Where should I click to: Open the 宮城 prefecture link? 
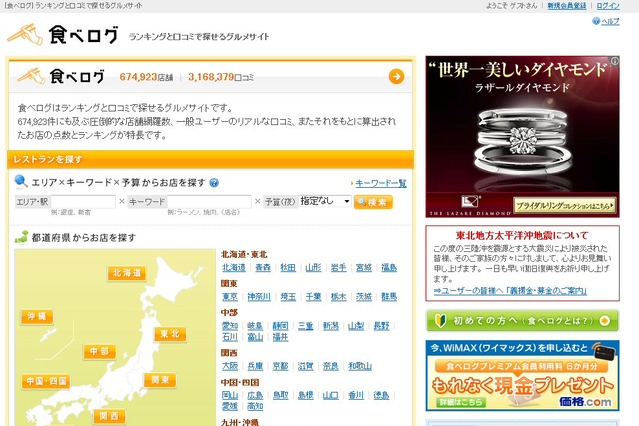[364, 267]
